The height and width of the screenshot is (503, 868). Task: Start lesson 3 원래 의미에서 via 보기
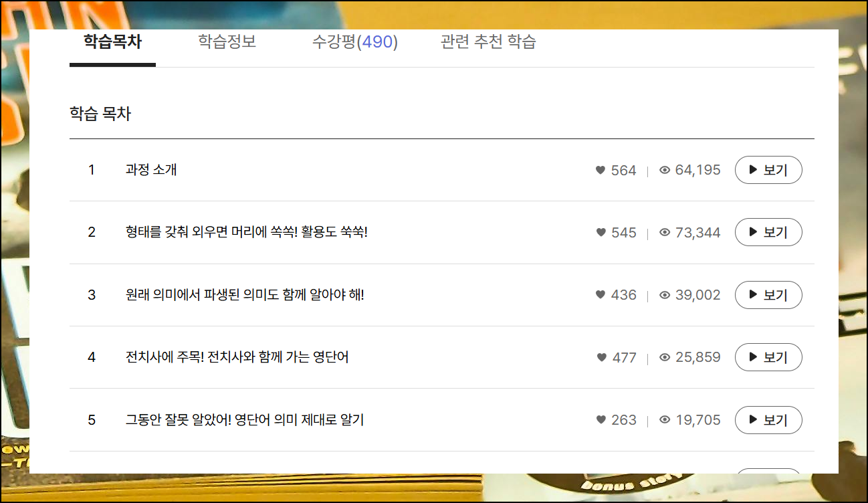[768, 295]
